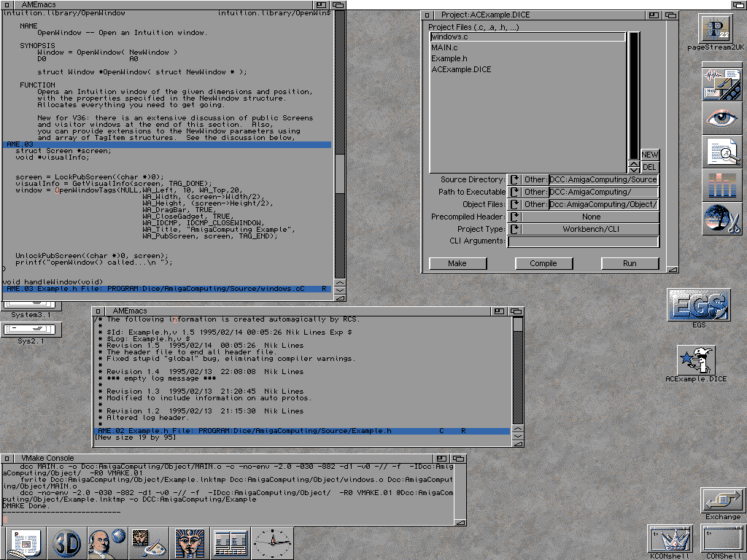The height and width of the screenshot is (560, 747).
Task: Focus the Path to Executable text field
Action: tap(603, 192)
